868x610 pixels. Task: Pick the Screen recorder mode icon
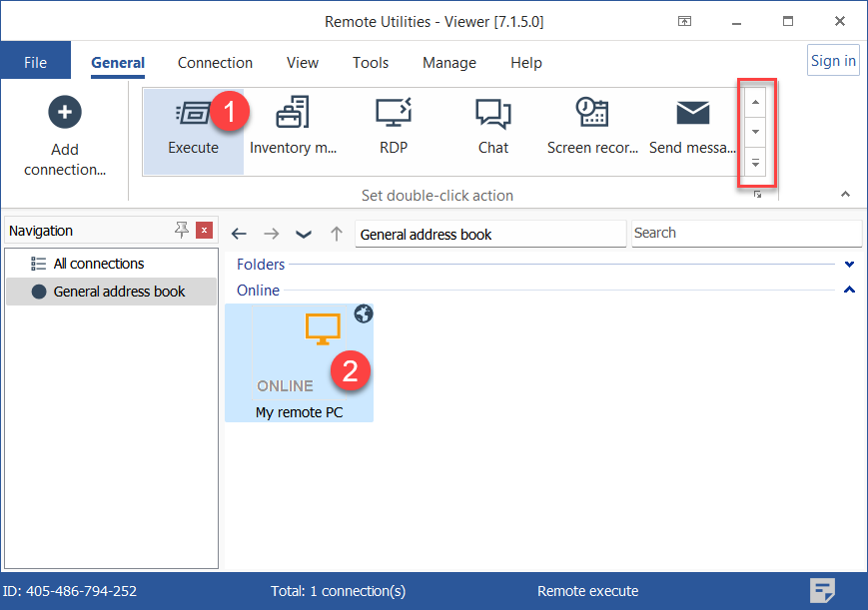[591, 114]
